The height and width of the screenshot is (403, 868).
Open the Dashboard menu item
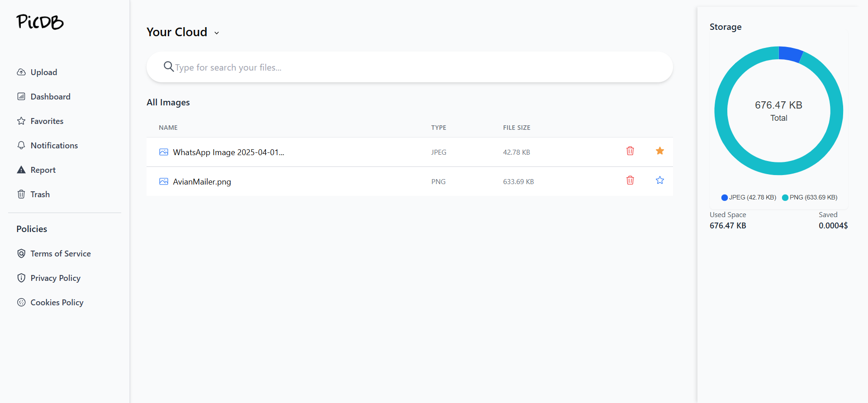tap(50, 97)
